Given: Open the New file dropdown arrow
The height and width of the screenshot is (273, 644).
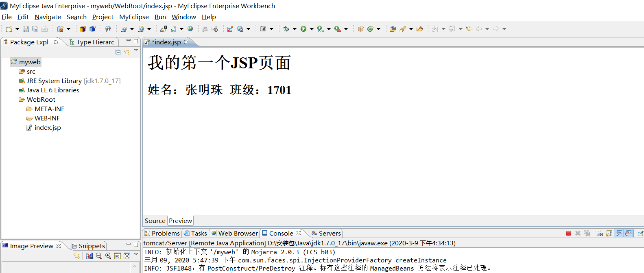Looking at the screenshot, I should pos(17,29).
